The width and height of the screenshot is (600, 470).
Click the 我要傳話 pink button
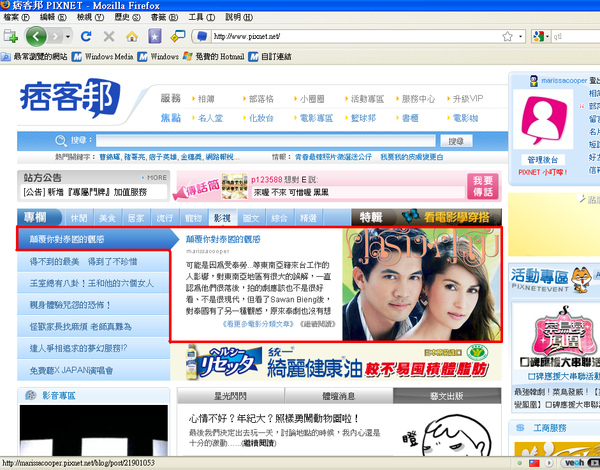[x=483, y=186]
